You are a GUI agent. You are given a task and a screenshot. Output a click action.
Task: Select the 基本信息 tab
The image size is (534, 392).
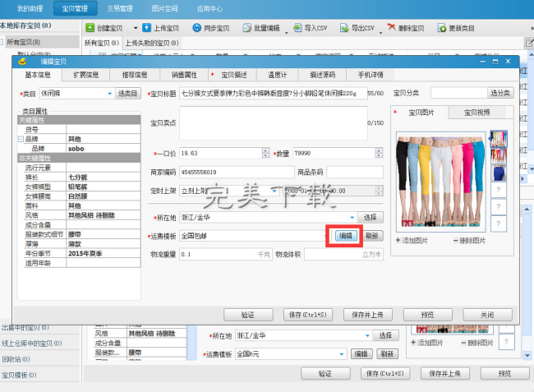(x=38, y=75)
